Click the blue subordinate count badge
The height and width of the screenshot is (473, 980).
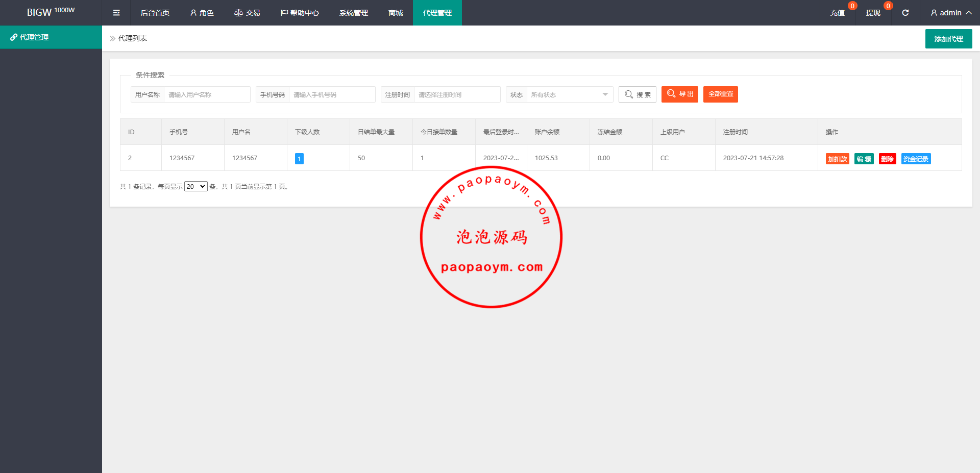pos(299,159)
